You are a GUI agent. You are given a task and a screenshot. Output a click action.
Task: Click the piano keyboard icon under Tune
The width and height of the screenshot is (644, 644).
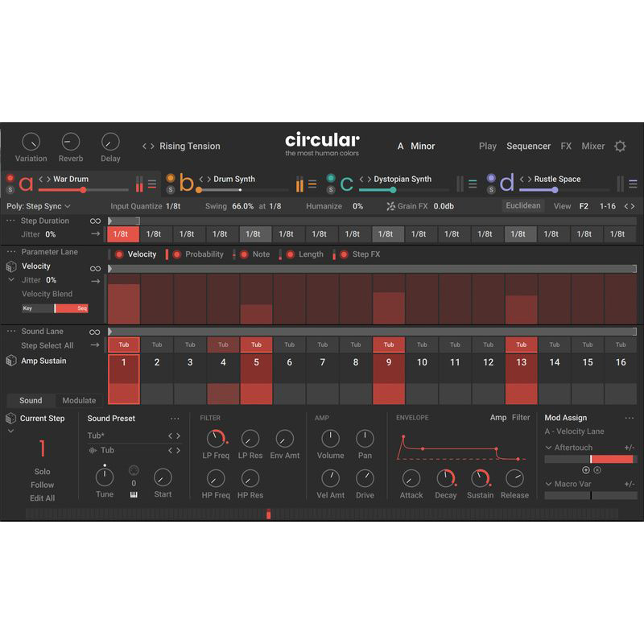tap(134, 494)
